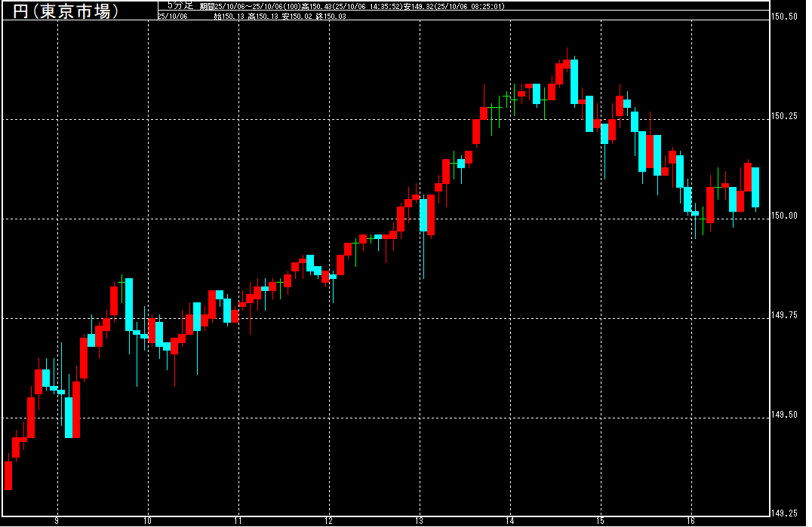Image resolution: width=812 pixels, height=527 pixels.
Task: Click the 150.50 price axis label
Action: pyautogui.click(x=785, y=17)
